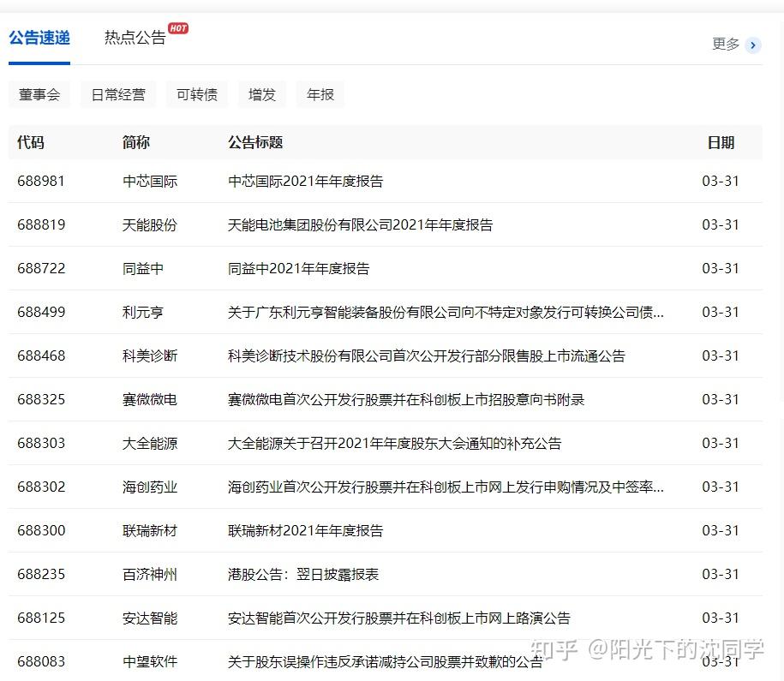
Task: Filter announcements by 董事会
Action: (39, 94)
